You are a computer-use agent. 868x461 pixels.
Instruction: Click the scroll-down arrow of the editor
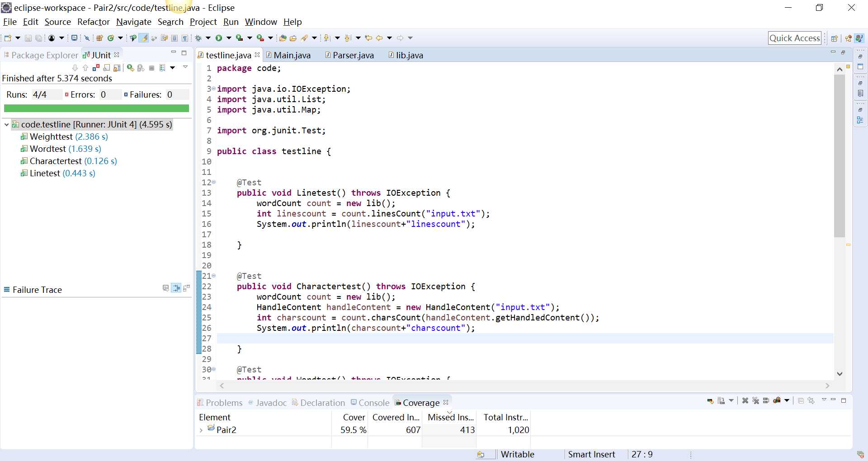[x=840, y=374]
